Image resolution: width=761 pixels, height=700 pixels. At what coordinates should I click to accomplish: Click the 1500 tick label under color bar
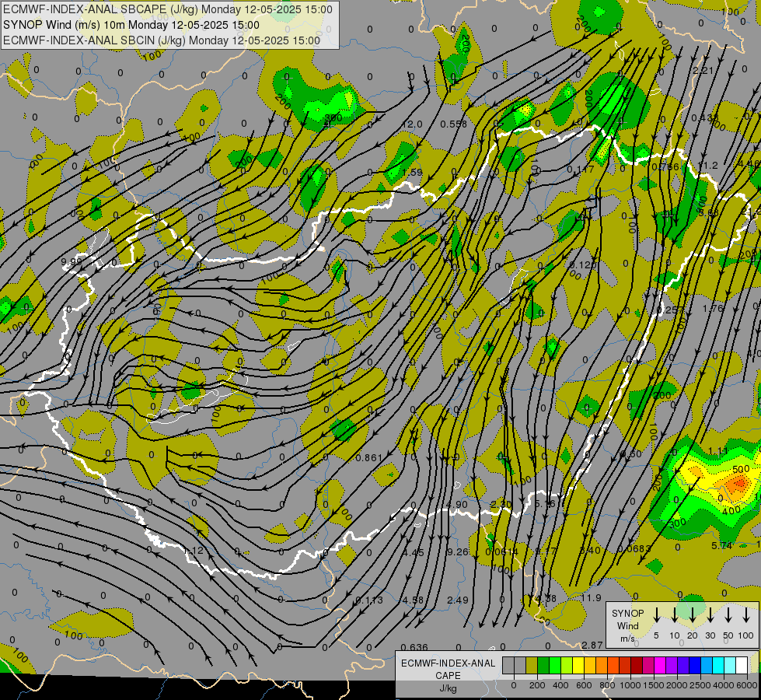654,685
